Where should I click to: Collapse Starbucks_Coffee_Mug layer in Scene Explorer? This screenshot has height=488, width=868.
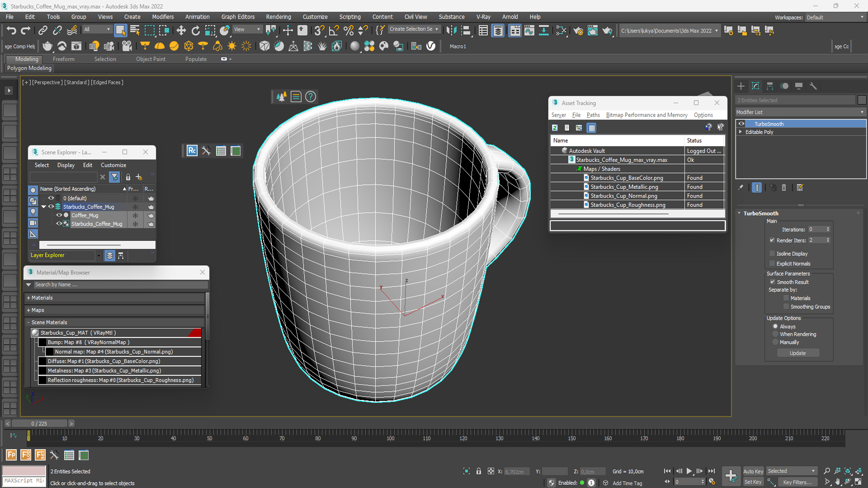(x=44, y=207)
